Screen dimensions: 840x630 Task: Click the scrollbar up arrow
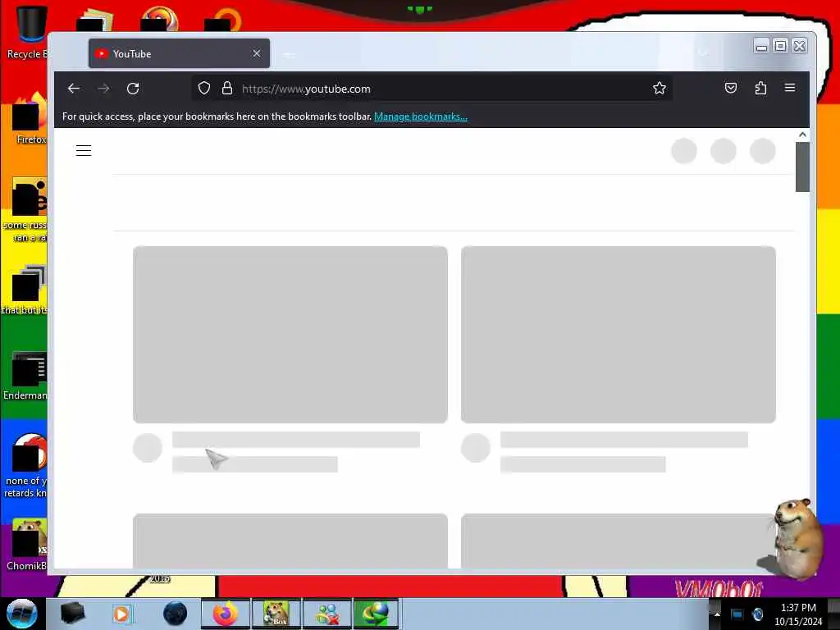coord(802,135)
